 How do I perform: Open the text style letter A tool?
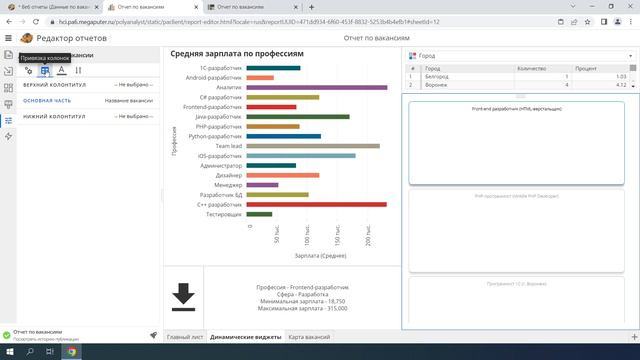tap(61, 70)
